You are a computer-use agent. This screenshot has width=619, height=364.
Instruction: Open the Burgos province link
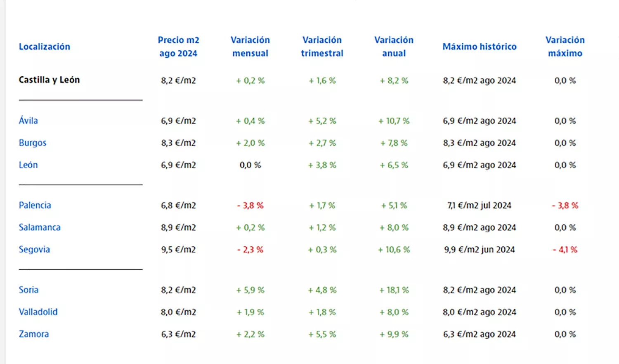pyautogui.click(x=33, y=143)
